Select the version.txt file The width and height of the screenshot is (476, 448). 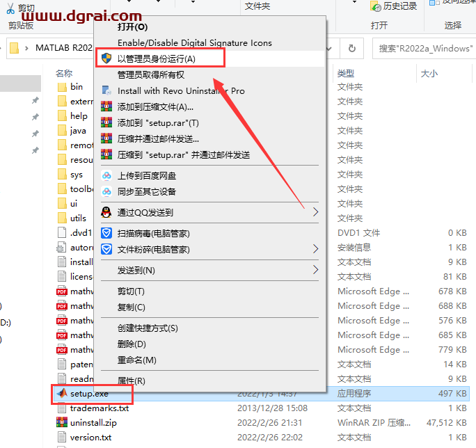click(x=90, y=438)
